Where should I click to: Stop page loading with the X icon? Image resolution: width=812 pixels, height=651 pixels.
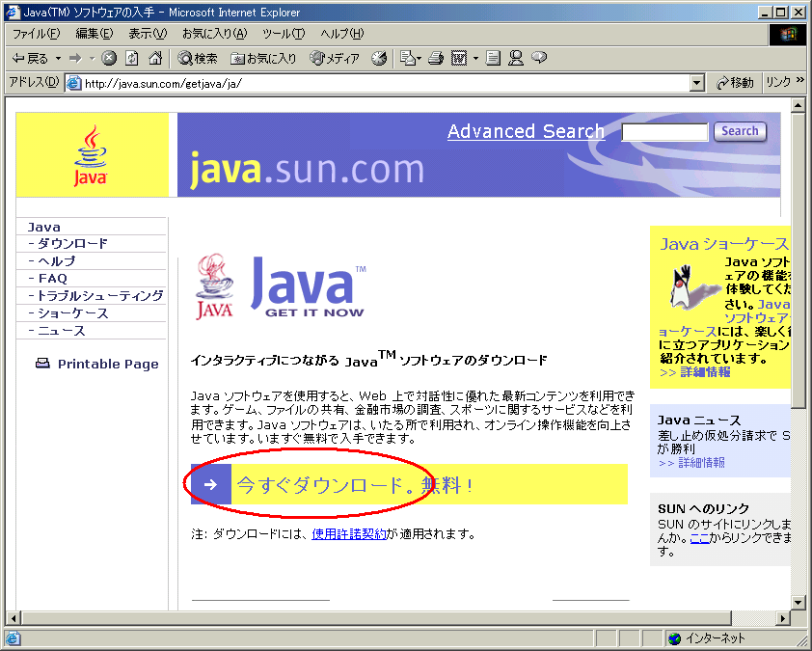109,58
